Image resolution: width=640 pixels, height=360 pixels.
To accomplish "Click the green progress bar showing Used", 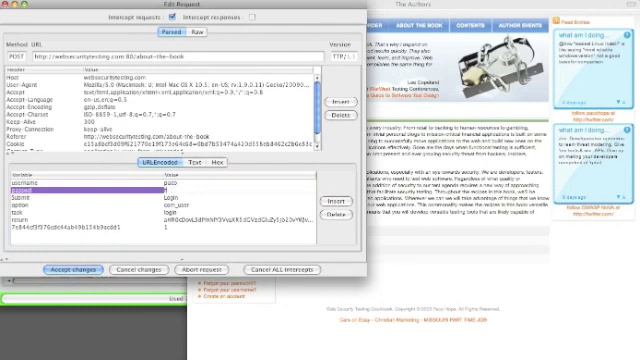I will [93, 299].
